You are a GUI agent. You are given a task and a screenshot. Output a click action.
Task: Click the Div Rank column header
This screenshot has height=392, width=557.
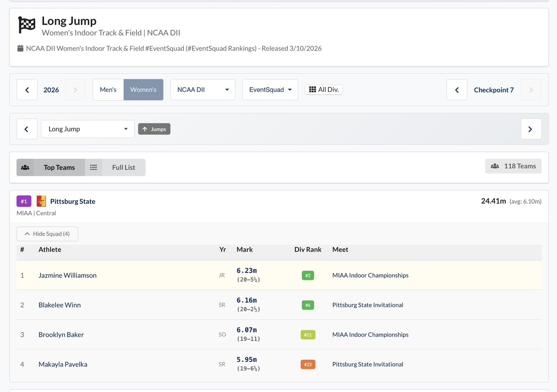pos(308,249)
